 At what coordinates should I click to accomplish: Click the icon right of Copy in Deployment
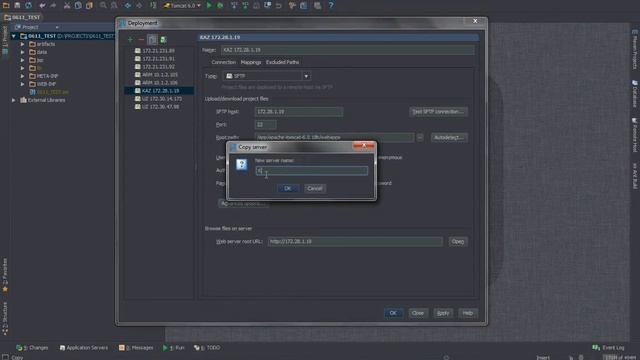(163, 40)
